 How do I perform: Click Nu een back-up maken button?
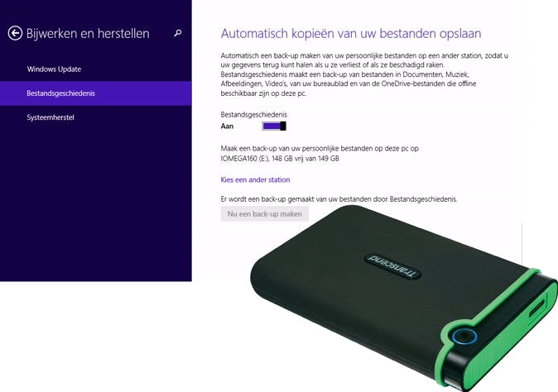tap(264, 214)
